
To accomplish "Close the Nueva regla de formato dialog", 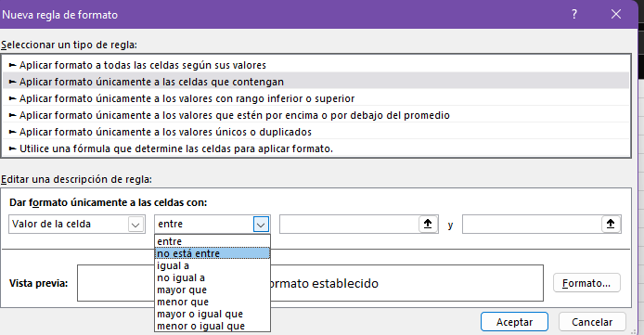I will (615, 14).
